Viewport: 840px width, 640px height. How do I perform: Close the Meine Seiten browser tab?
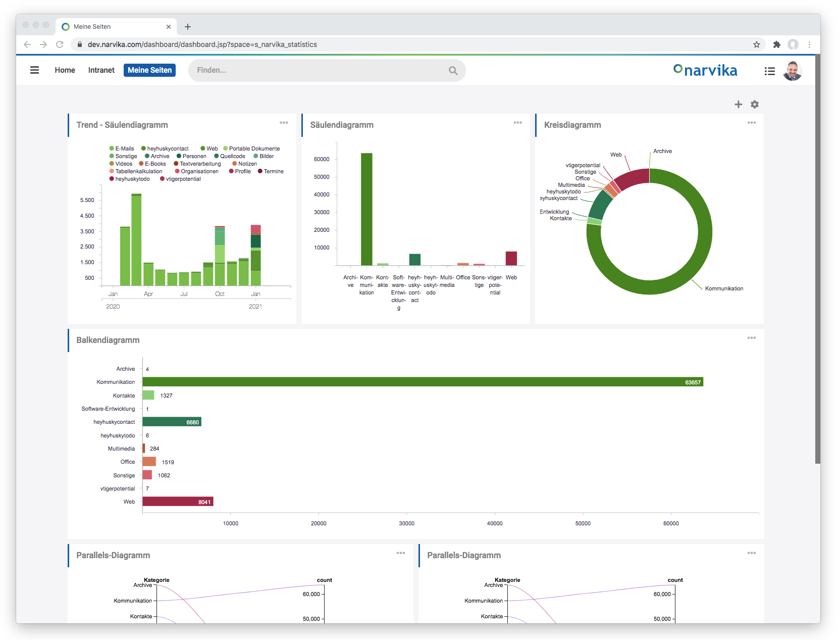(169, 27)
